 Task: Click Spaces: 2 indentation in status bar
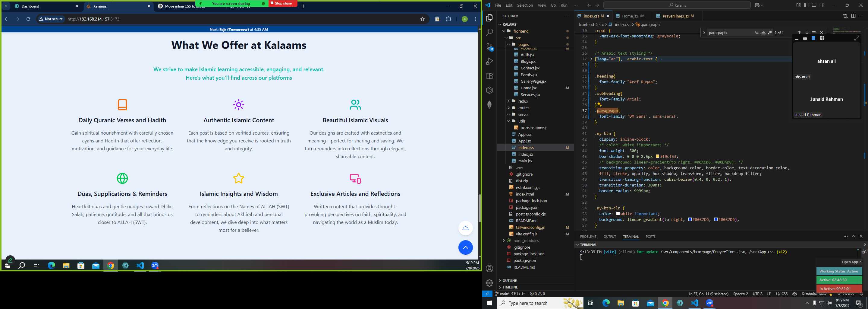[x=740, y=294]
